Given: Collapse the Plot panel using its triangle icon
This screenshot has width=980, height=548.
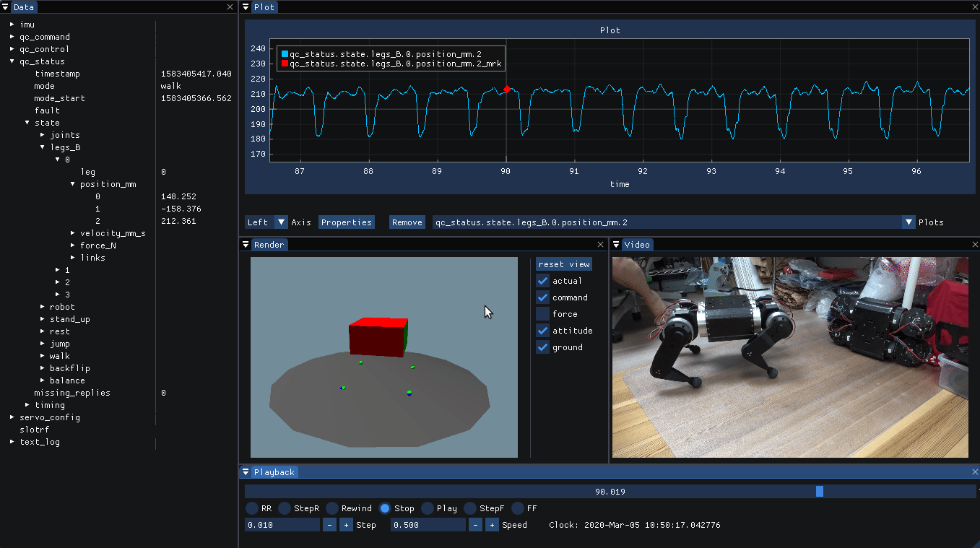Looking at the screenshot, I should pos(246,7).
